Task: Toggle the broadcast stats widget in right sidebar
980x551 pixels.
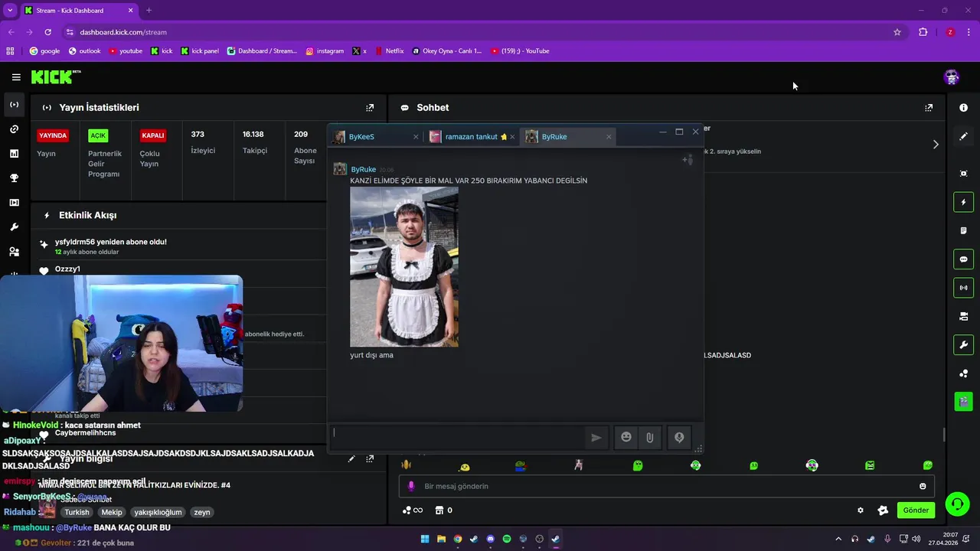Action: [963, 288]
